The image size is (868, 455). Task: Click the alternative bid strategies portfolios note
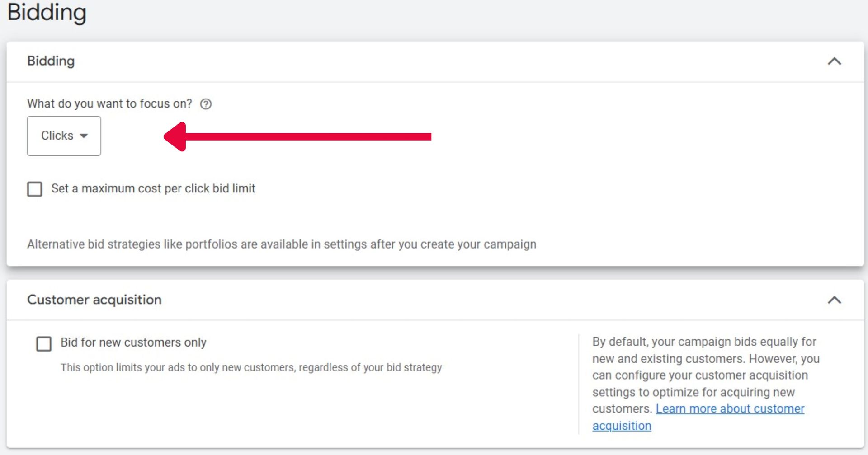pyautogui.click(x=282, y=244)
